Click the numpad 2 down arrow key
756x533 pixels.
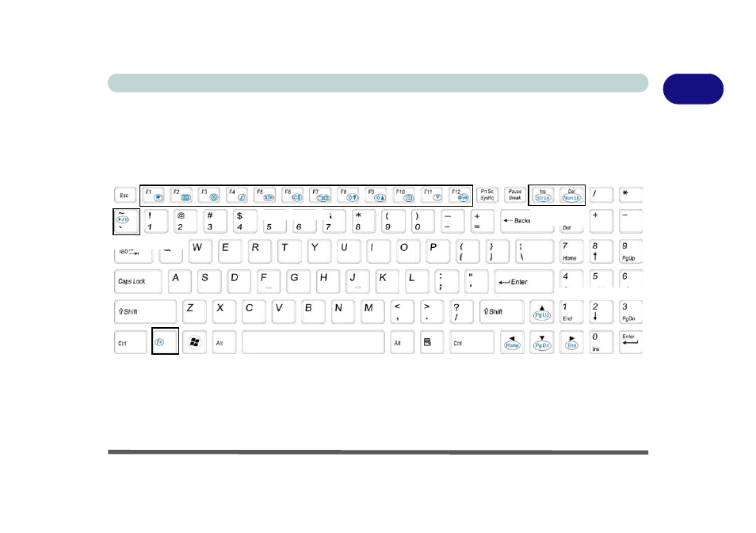click(x=601, y=312)
